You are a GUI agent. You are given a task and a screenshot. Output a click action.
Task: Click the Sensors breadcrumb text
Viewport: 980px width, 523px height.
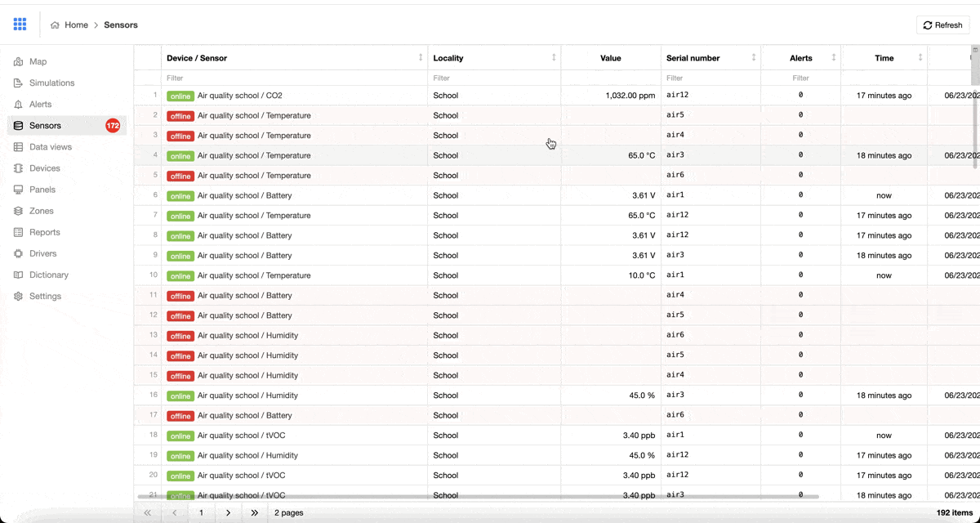point(121,25)
